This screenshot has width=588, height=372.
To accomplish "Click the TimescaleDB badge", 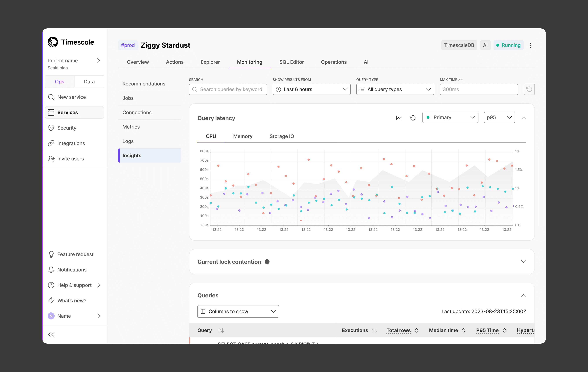I will [x=459, y=45].
